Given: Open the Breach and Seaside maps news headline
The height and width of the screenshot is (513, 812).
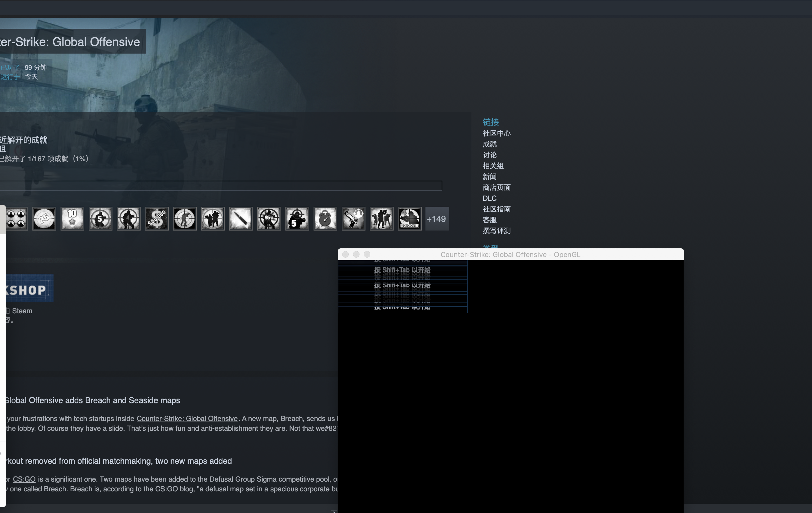Looking at the screenshot, I should [92, 400].
